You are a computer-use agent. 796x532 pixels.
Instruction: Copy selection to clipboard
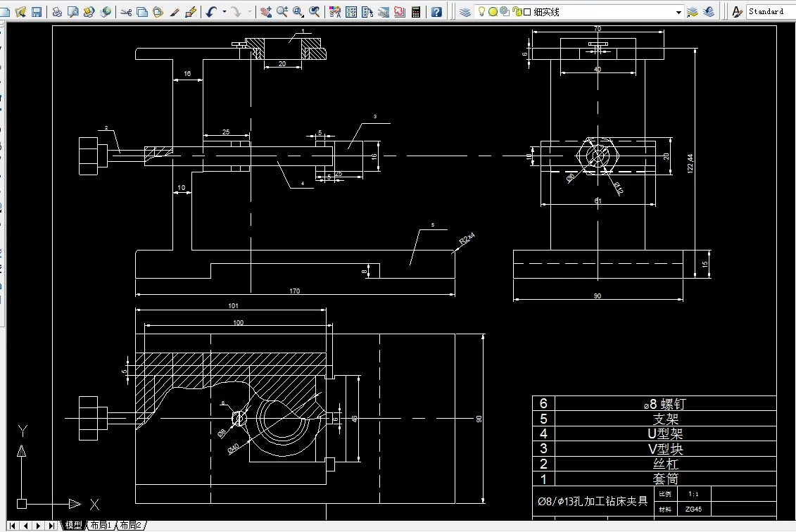(x=142, y=12)
